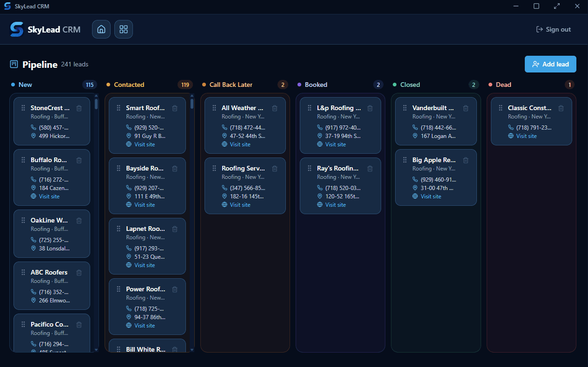Click the Booked column header

pyautogui.click(x=316, y=85)
